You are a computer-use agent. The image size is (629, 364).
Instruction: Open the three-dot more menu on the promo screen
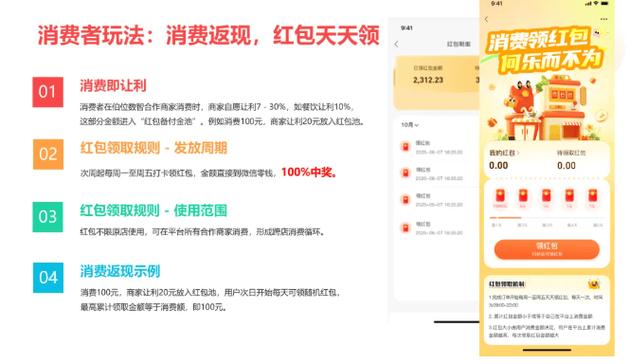point(604,19)
